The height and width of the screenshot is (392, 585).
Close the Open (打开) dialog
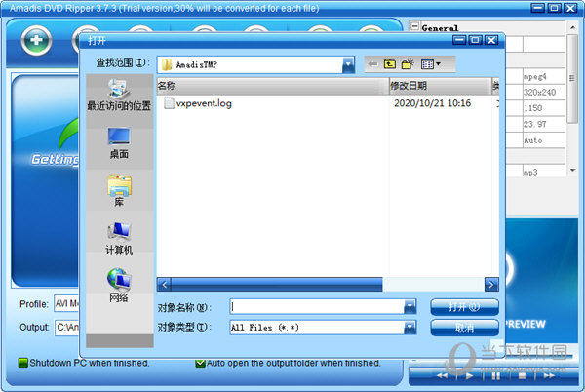(491, 40)
